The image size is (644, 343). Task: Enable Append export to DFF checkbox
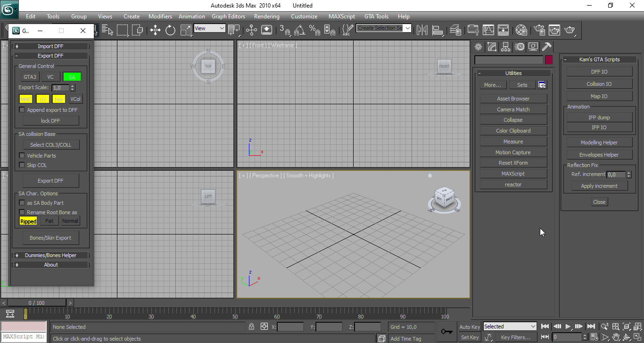click(22, 110)
